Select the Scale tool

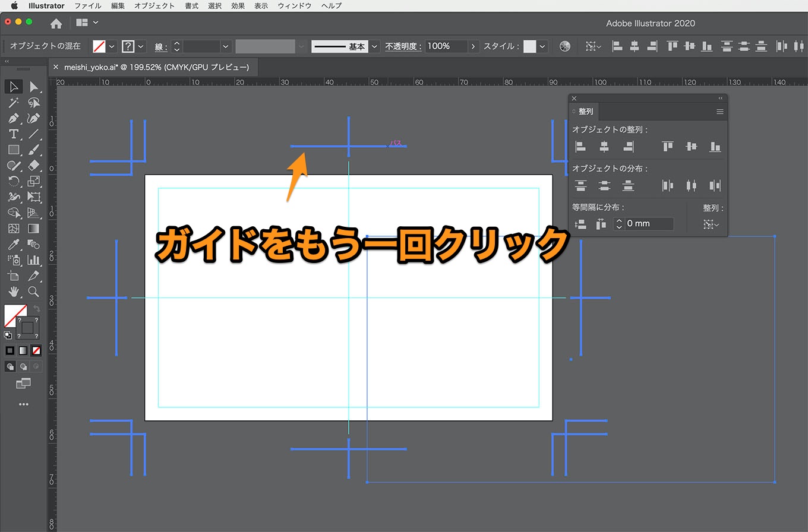[34, 181]
